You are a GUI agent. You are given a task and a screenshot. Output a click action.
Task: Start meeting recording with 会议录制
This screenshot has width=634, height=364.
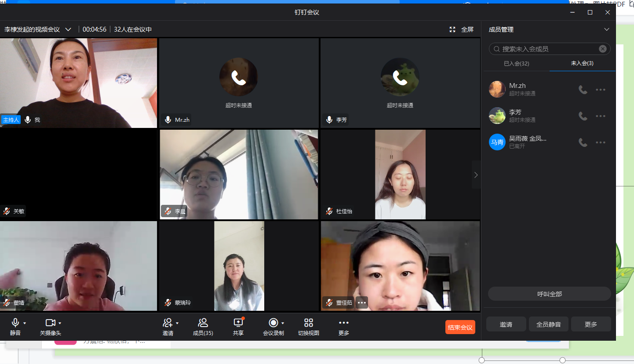[273, 323]
